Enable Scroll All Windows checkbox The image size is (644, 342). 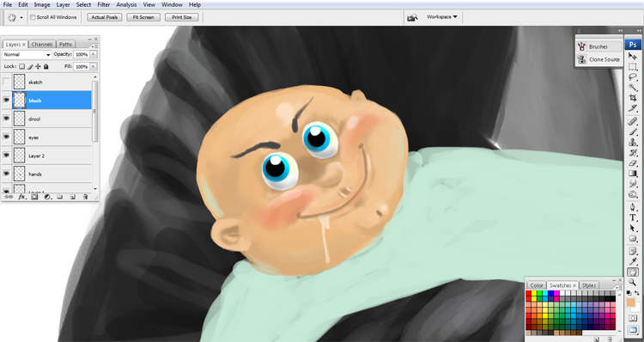click(33, 17)
